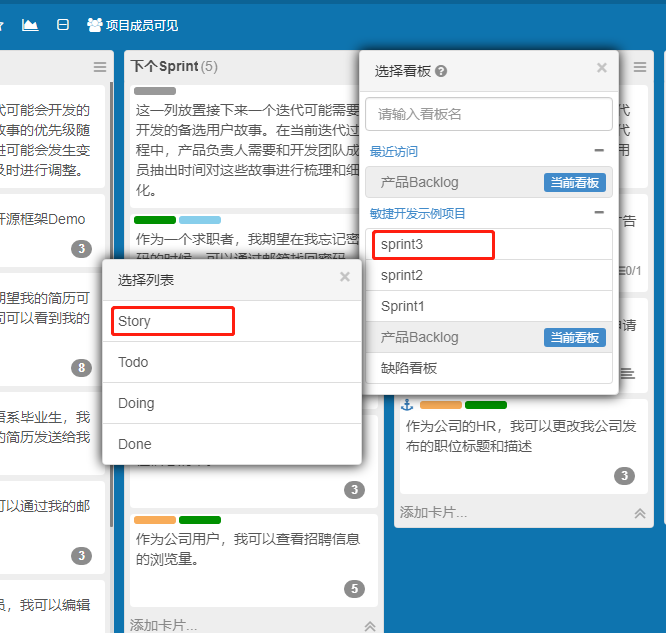
Task: Click the 请输入看板名 search field
Action: pos(488,114)
